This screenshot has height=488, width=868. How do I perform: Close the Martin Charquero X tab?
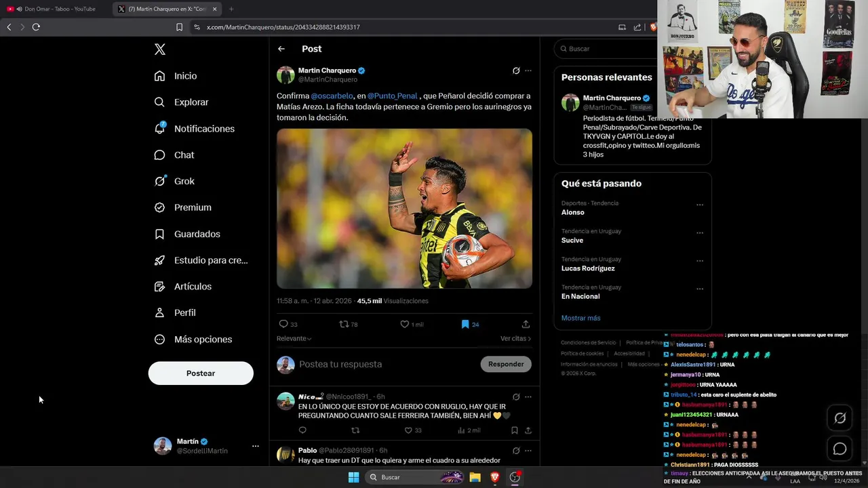tap(215, 9)
